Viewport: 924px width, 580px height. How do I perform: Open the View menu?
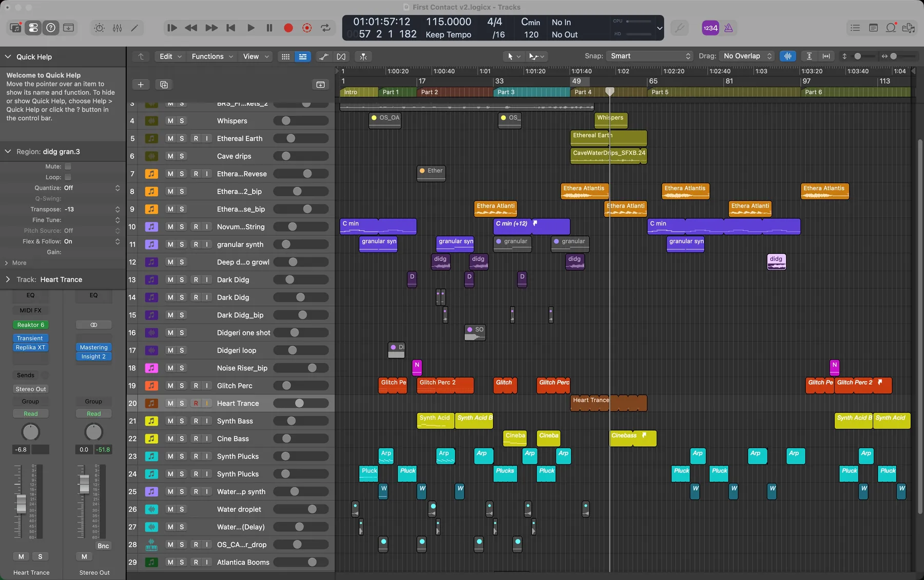(x=255, y=57)
